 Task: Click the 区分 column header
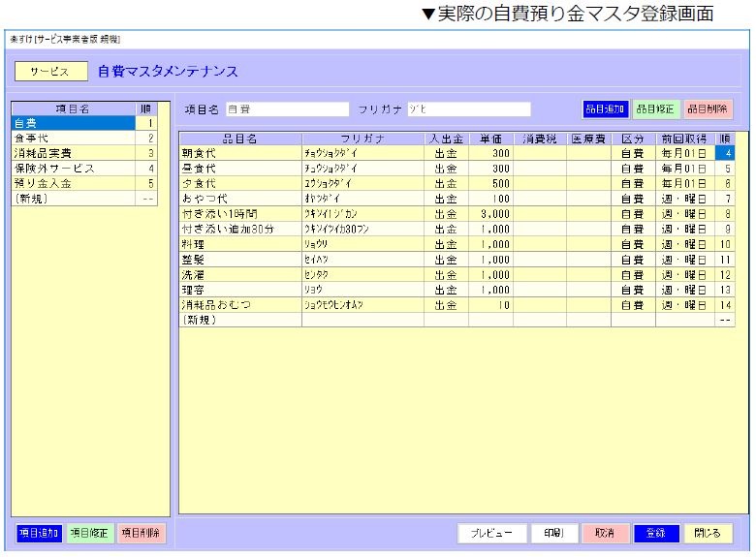tap(633, 139)
